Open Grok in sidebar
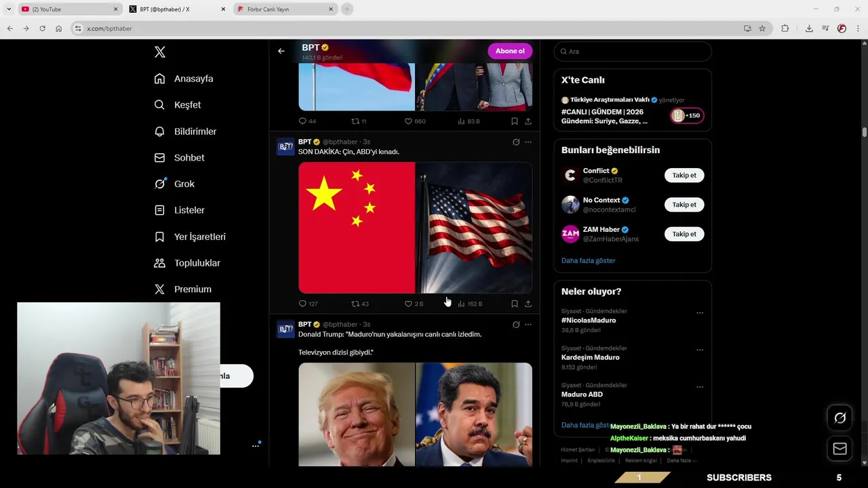This screenshot has width=868, height=488. pyautogui.click(x=174, y=184)
